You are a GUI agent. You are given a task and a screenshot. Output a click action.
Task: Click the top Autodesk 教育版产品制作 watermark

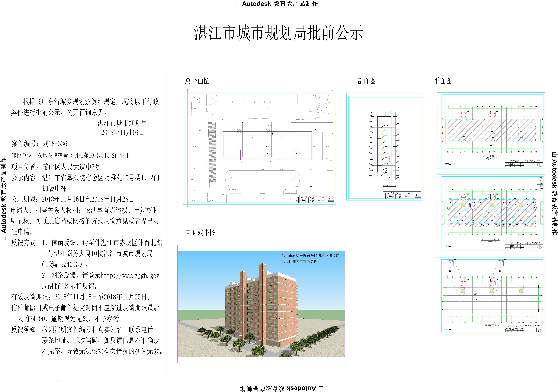pos(276,4)
